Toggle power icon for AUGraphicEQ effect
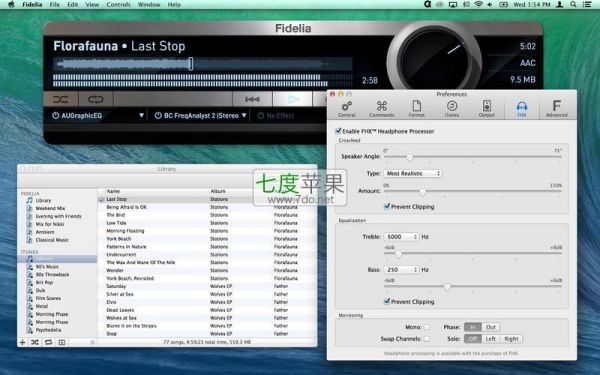Image resolution: width=600 pixels, height=375 pixels. point(55,116)
